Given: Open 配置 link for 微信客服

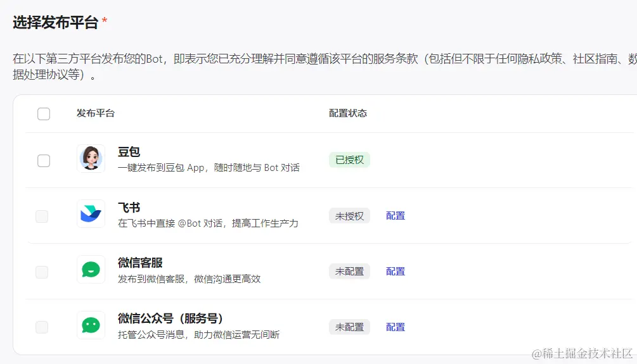Looking at the screenshot, I should 396,272.
